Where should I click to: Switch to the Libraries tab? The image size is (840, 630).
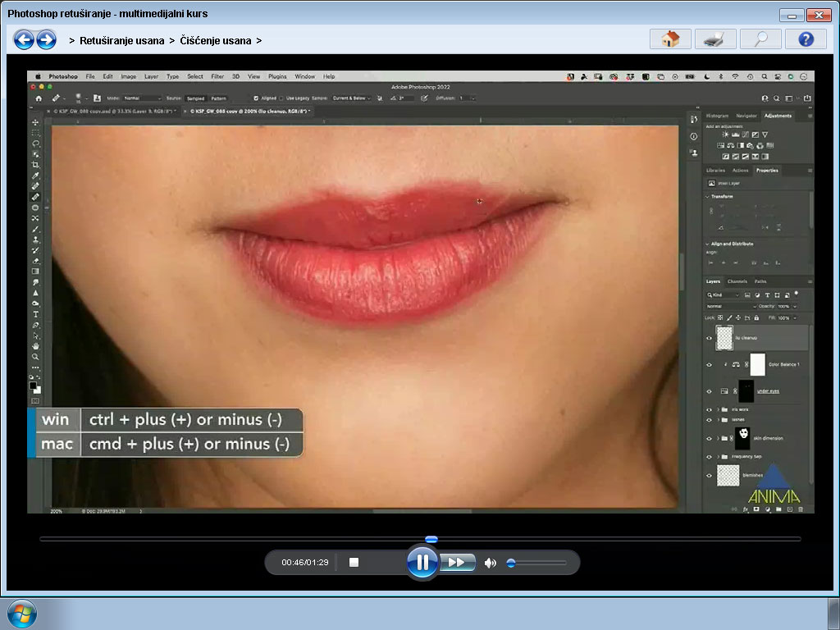pos(715,171)
